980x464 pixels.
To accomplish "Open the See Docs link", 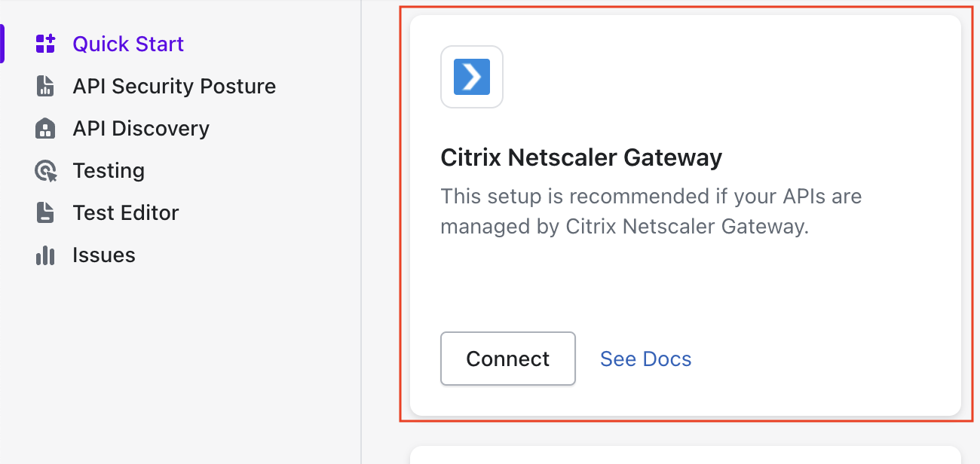I will pos(646,359).
